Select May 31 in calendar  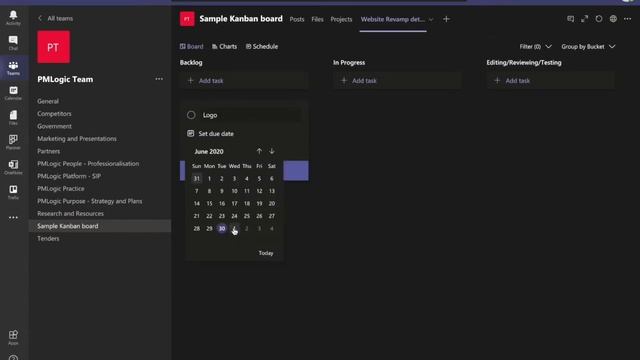(197, 178)
